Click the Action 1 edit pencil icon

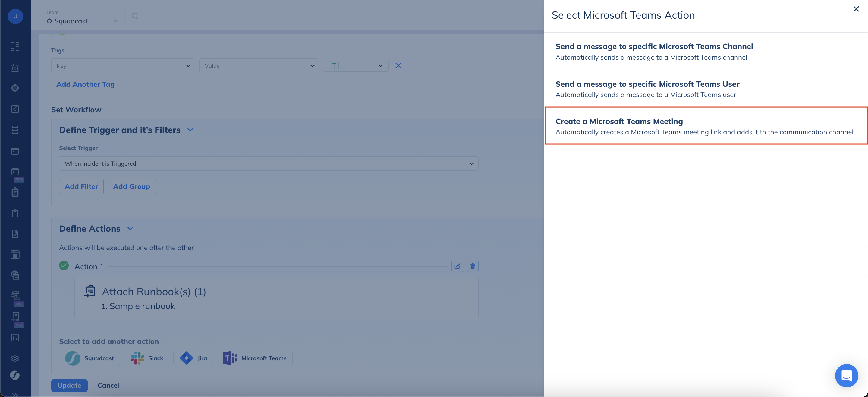click(x=457, y=266)
